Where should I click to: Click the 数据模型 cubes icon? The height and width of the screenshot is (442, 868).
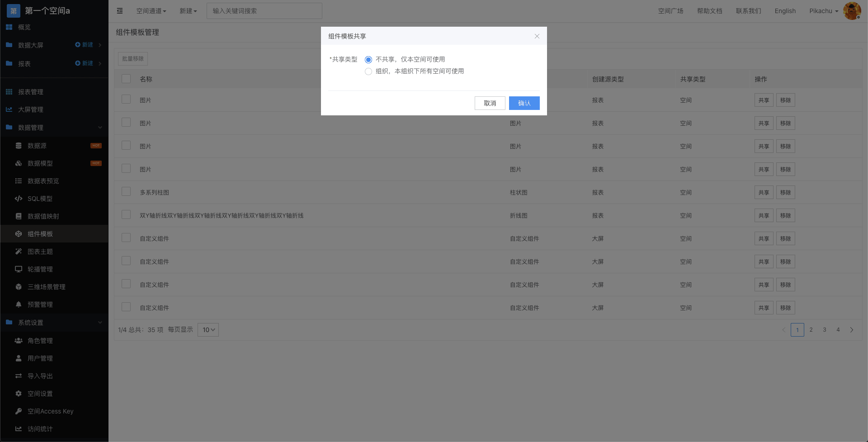pos(19,163)
